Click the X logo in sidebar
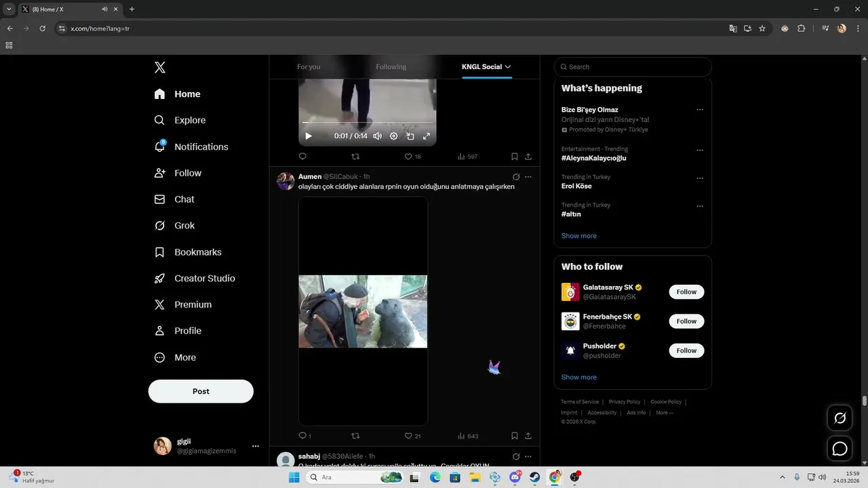The width and height of the screenshot is (868, 488). (160, 67)
